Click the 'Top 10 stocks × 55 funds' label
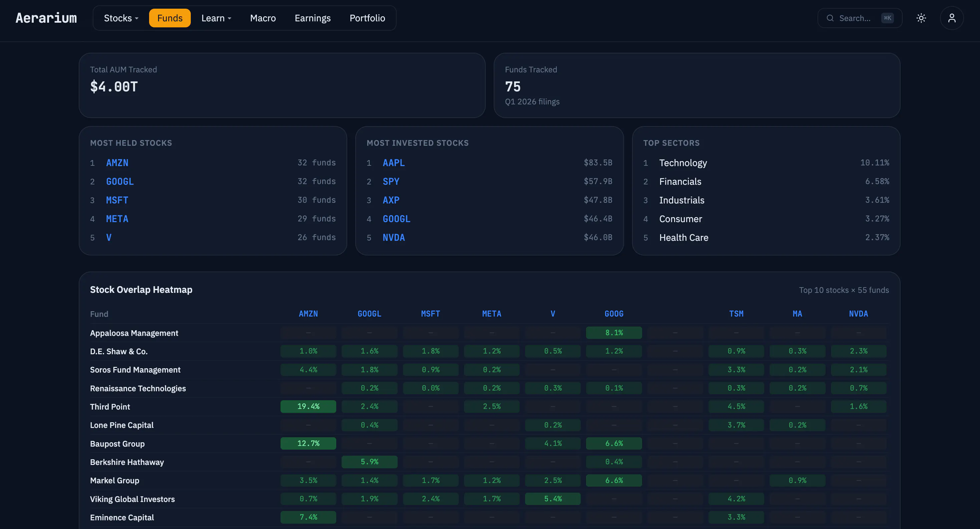 click(844, 290)
